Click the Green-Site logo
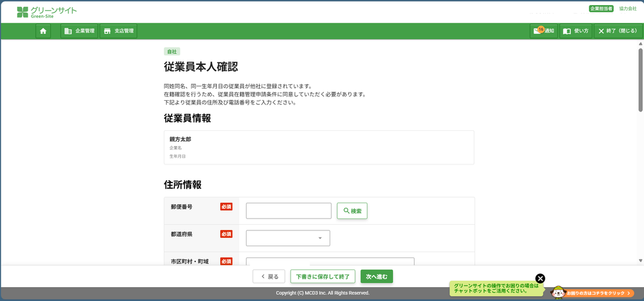 tap(47, 13)
